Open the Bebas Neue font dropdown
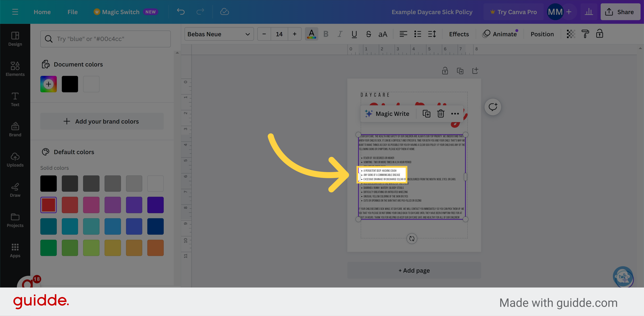644x316 pixels. click(219, 34)
